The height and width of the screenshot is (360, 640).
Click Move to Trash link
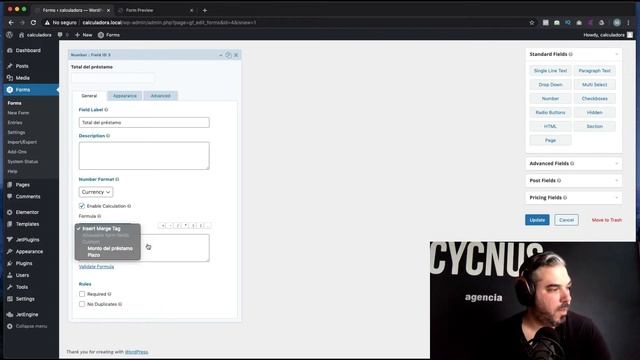(x=607, y=220)
